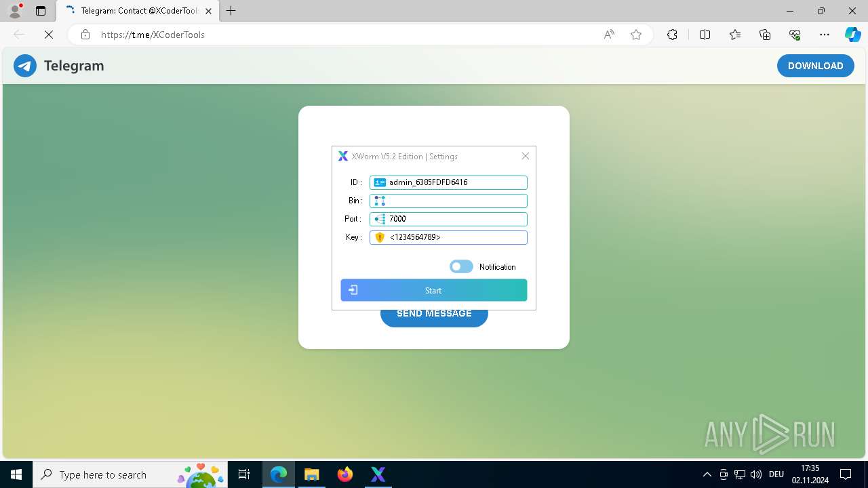Open File Explorer from the taskbar
The height and width of the screenshot is (488, 868).
tap(311, 474)
